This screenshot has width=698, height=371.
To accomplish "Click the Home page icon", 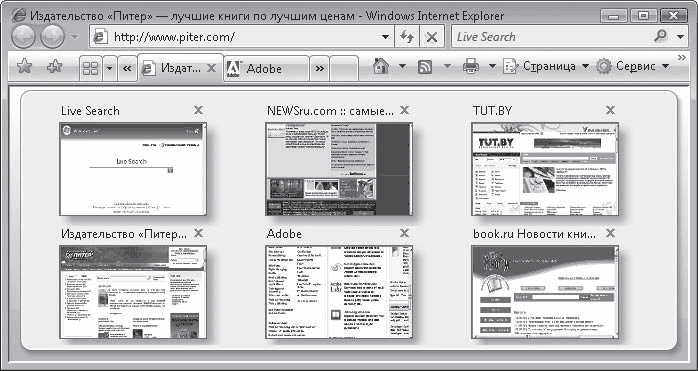I will point(381,66).
